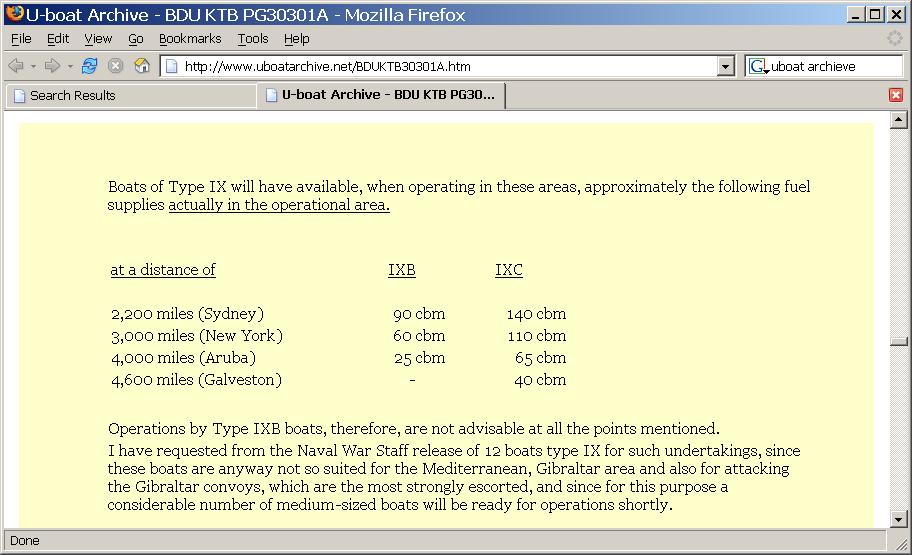Click underlined 'actually in the operational area.' text
This screenshot has height=555, width=912.
click(279, 205)
